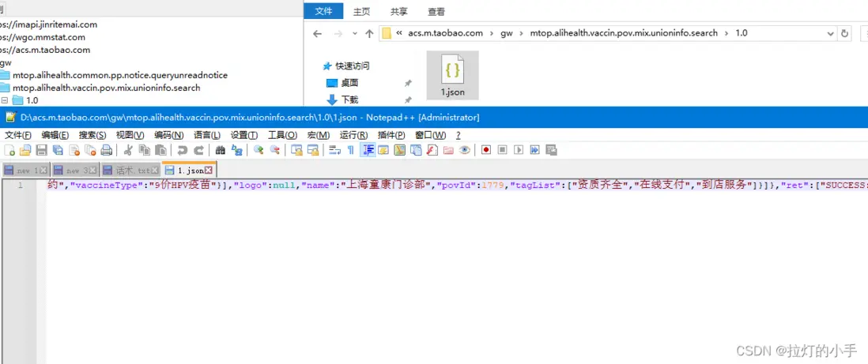Toggle Folder as Workspace icon
868x364 pixels.
pyautogui.click(x=448, y=150)
